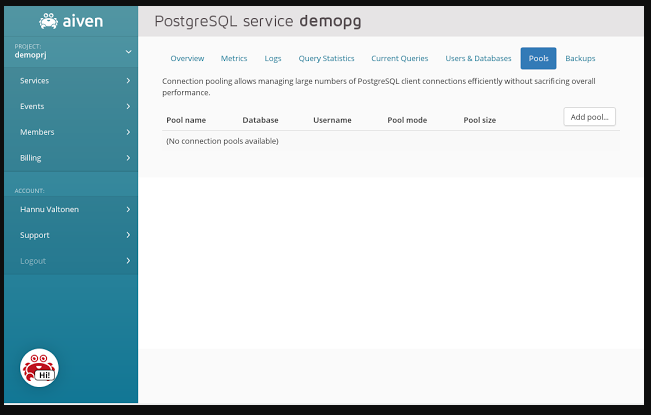Image resolution: width=651 pixels, height=415 pixels.
Task: Click the Logout sidebar item
Action: [x=33, y=261]
